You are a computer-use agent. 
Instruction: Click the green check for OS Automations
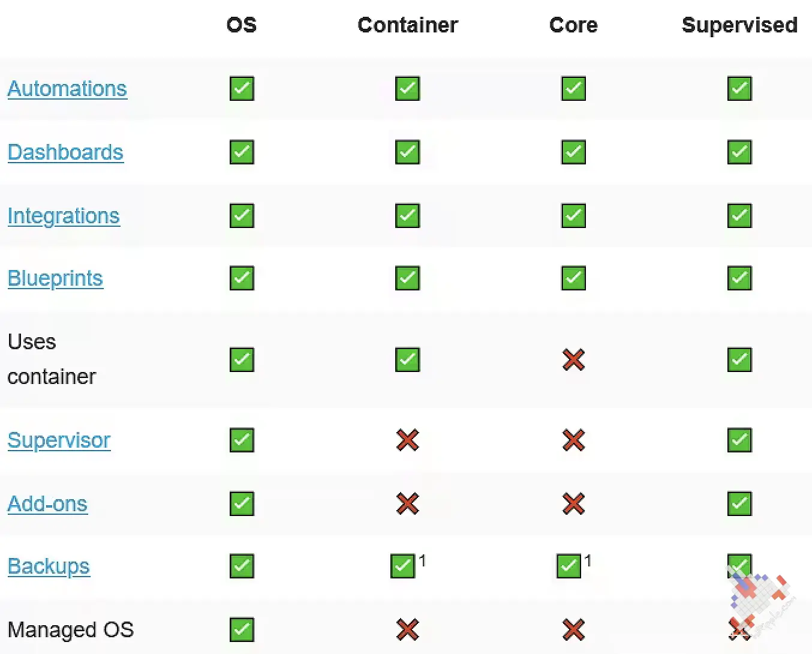point(242,89)
